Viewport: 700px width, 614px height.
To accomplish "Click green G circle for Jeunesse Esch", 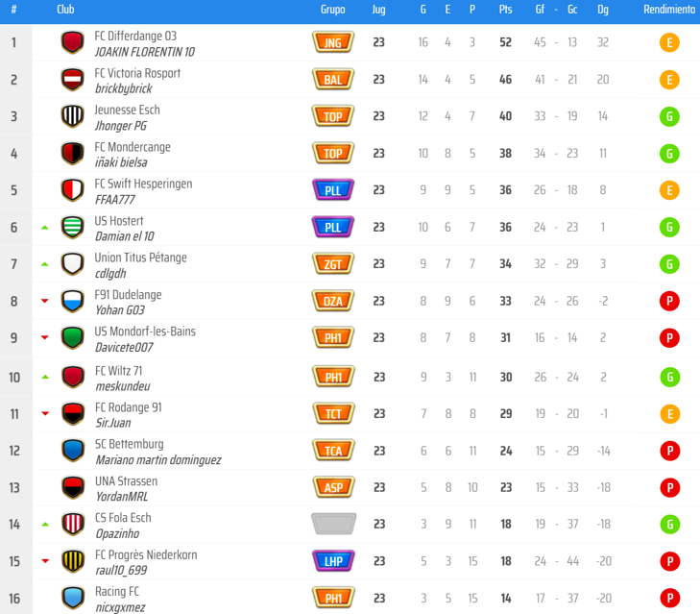I will (x=669, y=116).
